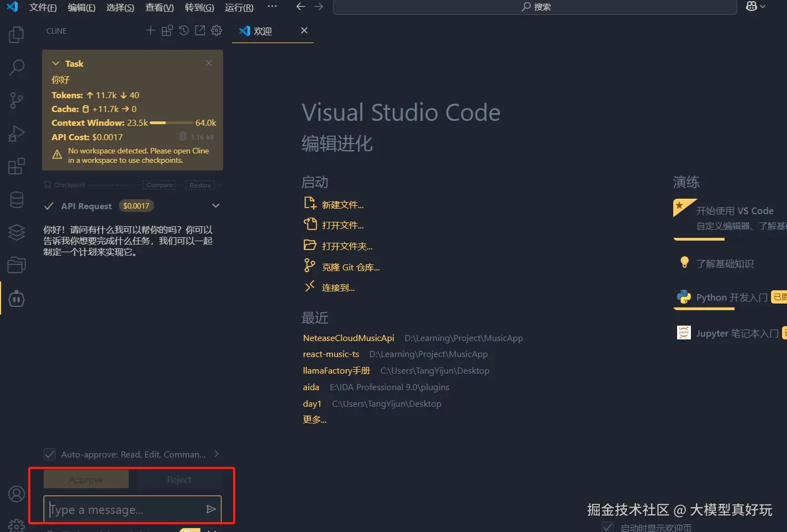Click 新建文件... link
787x532 pixels.
342,205
